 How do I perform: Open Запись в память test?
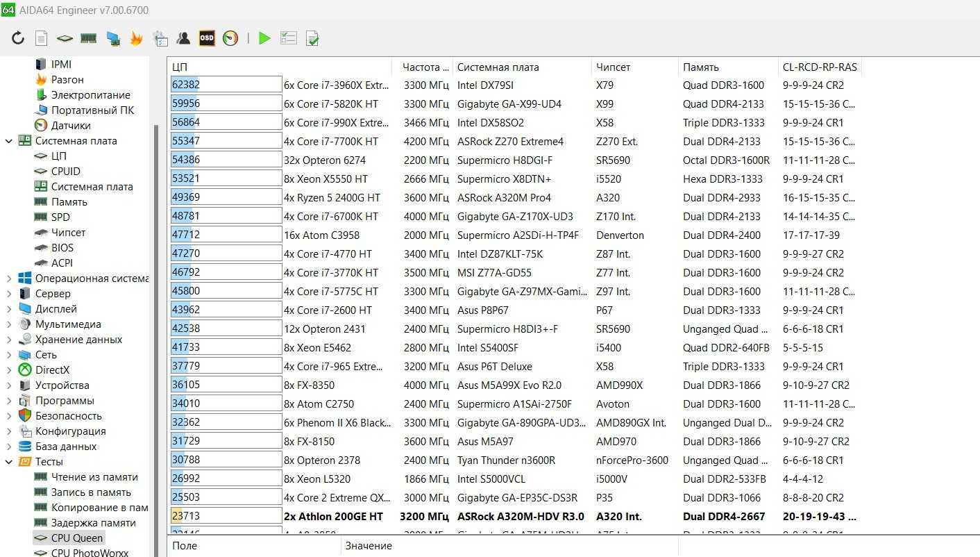(91, 492)
